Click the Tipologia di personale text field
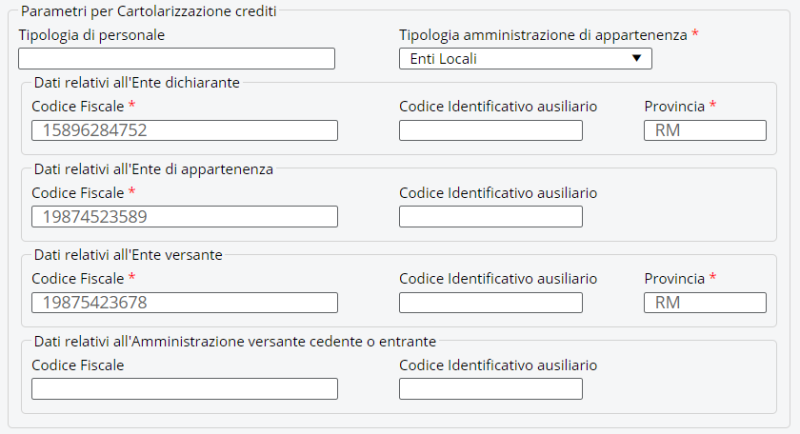 pos(176,59)
